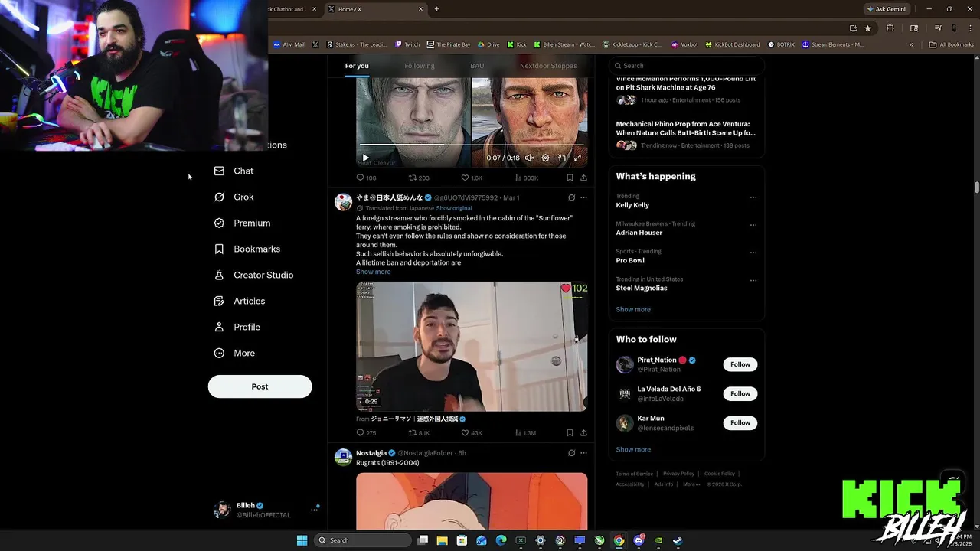Seek on the top video progress bar

(x=472, y=145)
